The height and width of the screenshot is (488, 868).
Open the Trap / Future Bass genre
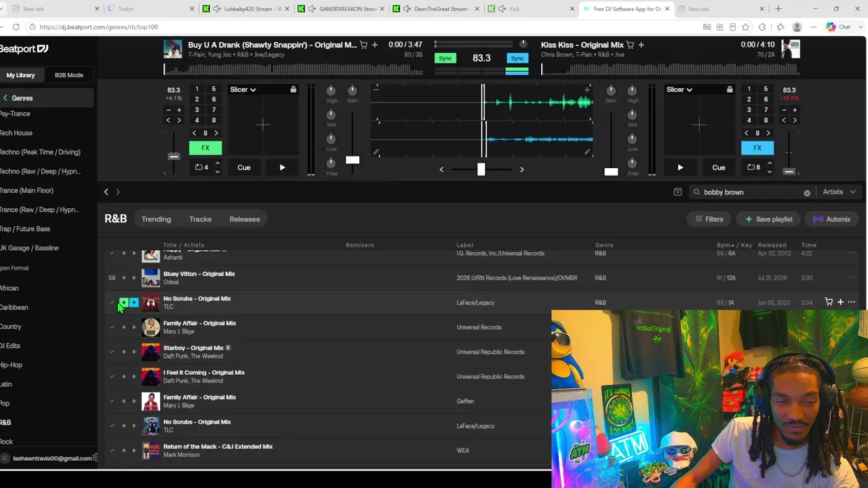(25, 228)
